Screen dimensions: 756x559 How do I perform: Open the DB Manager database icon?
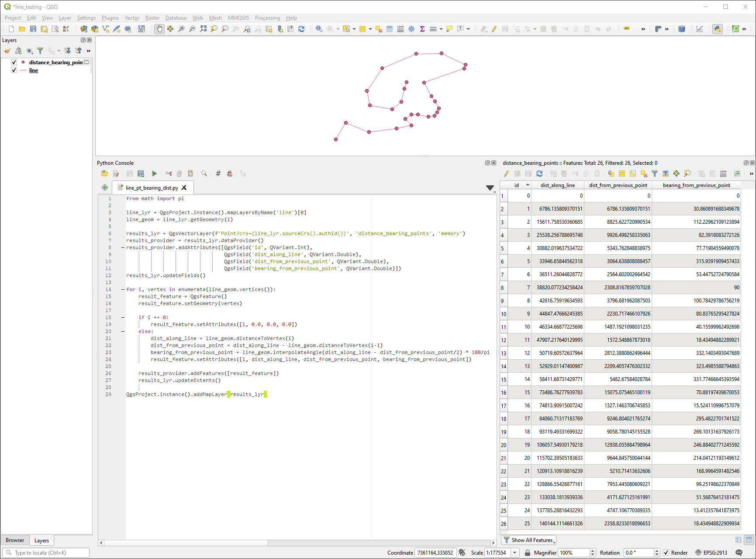[682, 29]
